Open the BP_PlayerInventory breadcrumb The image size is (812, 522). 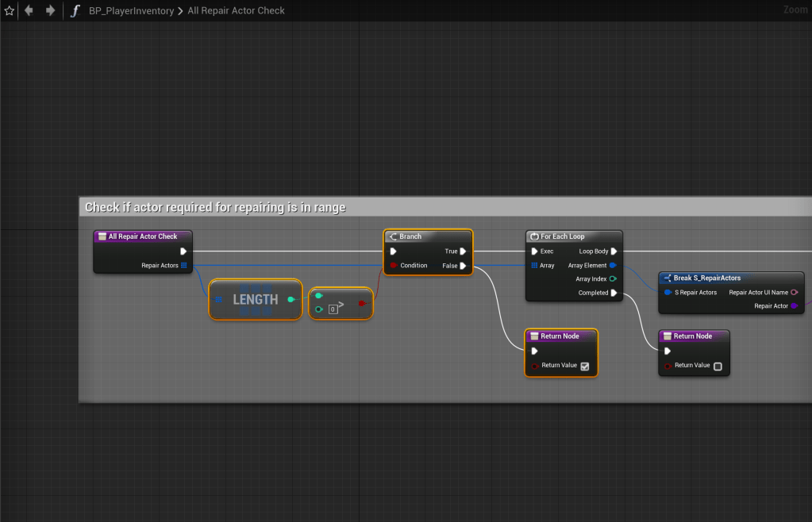[131, 11]
